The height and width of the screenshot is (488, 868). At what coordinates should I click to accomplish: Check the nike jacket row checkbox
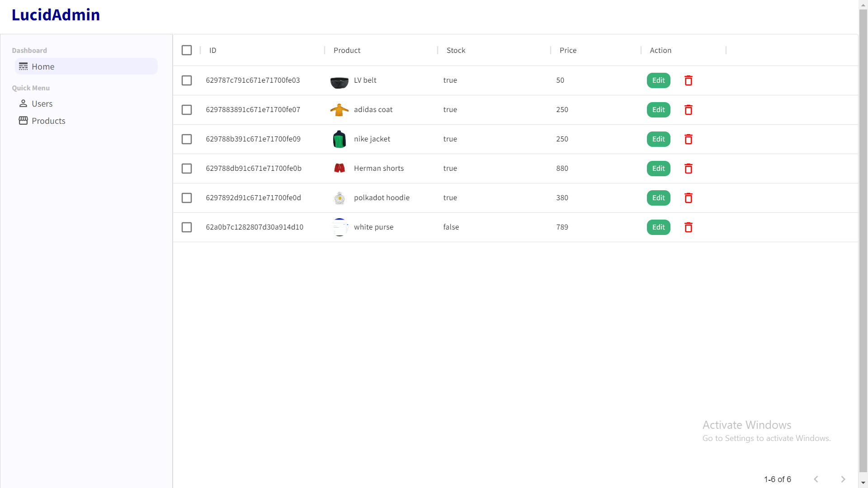tap(187, 139)
